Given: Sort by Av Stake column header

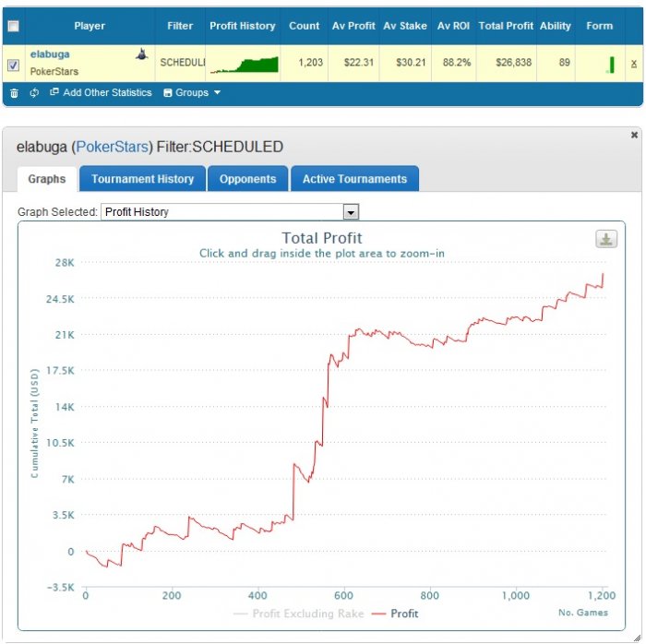Looking at the screenshot, I should coord(405,26).
